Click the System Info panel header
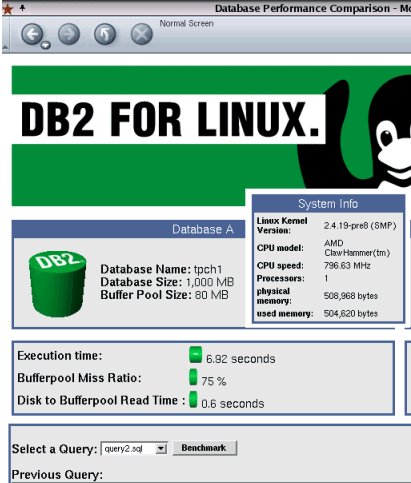Screen dimensions: 411x483 coord(328,204)
